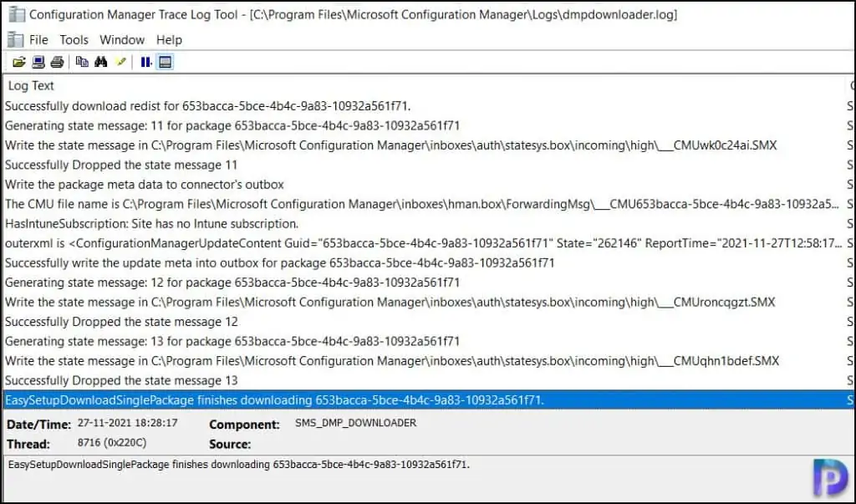Open the Window menu
This screenshot has height=504, width=856.
[122, 40]
